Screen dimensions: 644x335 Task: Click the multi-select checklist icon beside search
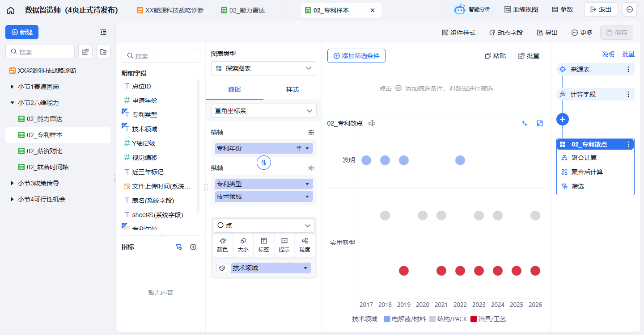tap(85, 52)
